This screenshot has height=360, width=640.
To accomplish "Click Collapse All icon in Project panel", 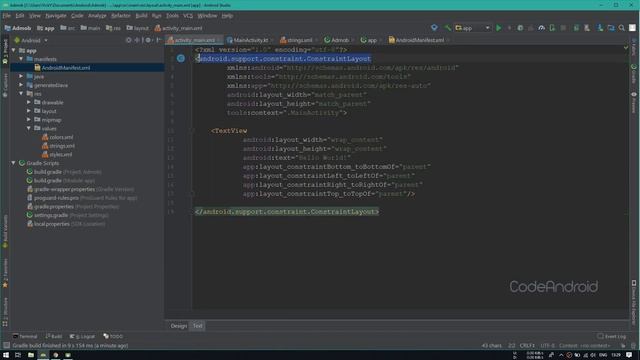I will click(x=137, y=40).
